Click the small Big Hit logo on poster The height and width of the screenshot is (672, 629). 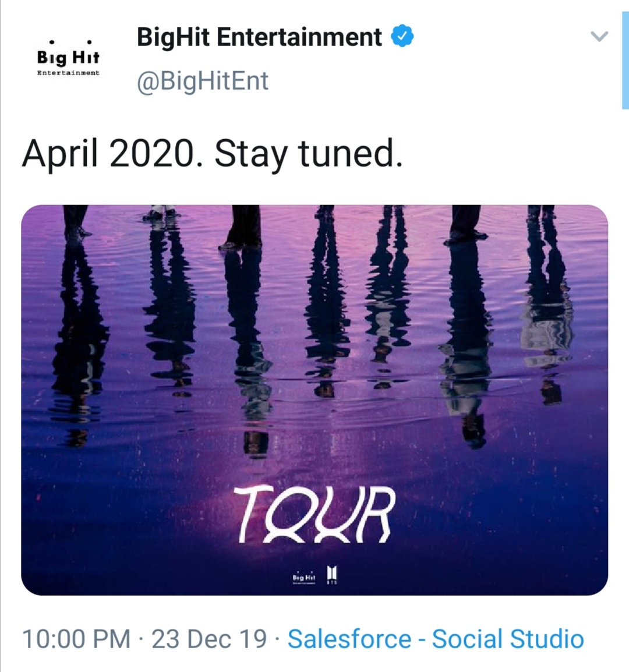pyautogui.click(x=303, y=578)
